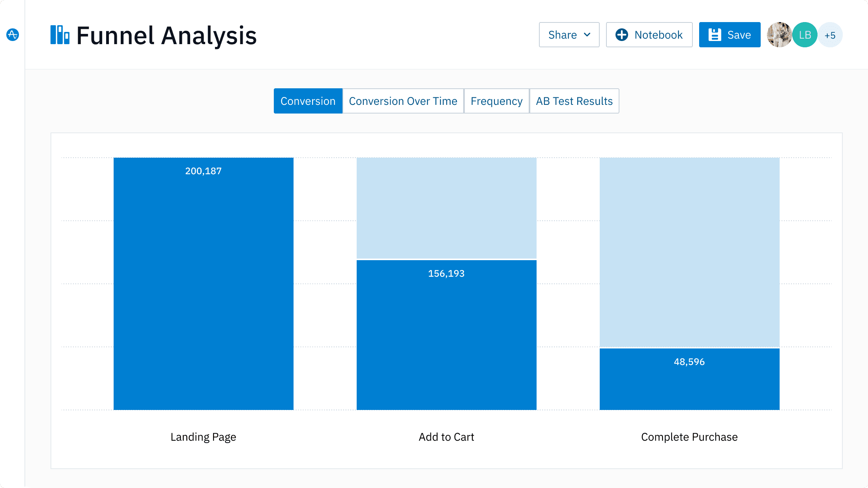
Task: Open the Frequency tab
Action: tap(496, 101)
